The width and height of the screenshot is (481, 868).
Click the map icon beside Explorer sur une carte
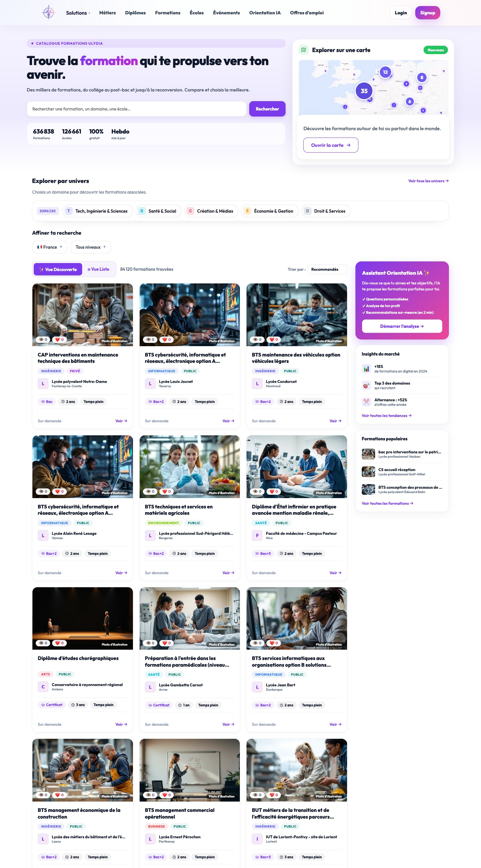click(x=303, y=50)
